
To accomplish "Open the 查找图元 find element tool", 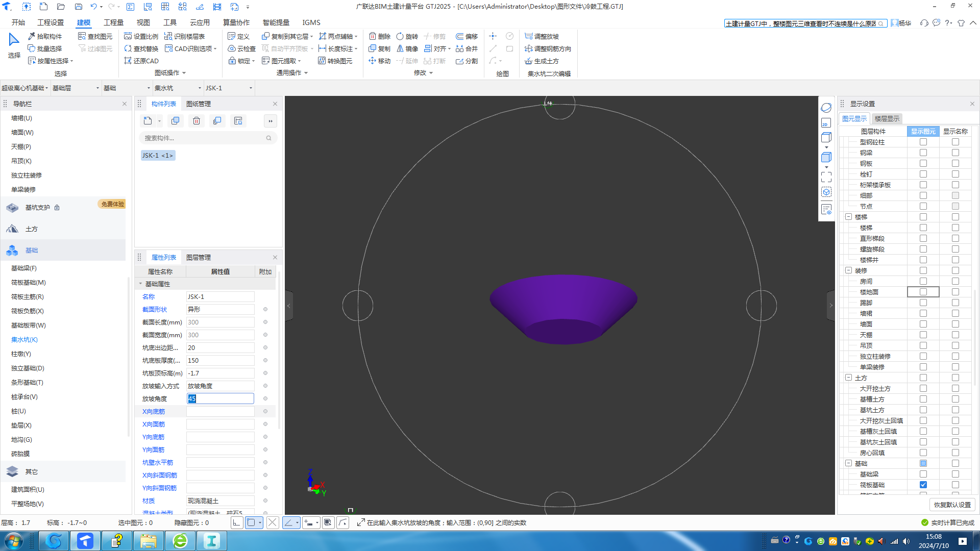I will point(95,36).
